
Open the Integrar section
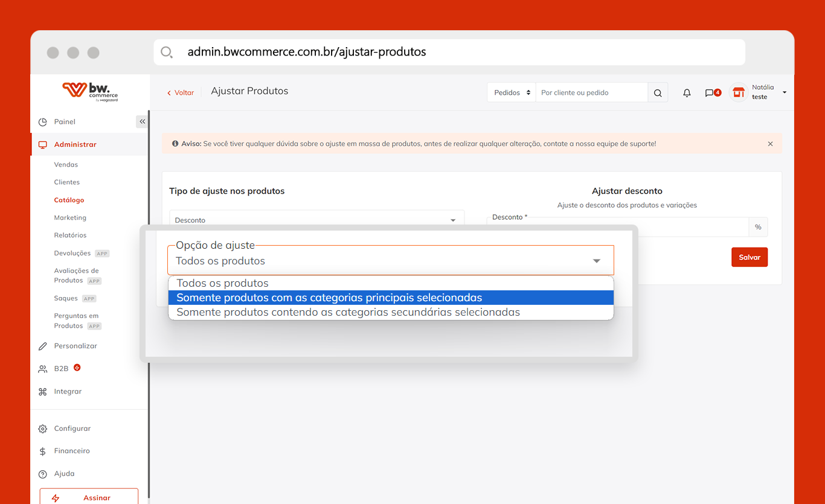pos(68,392)
